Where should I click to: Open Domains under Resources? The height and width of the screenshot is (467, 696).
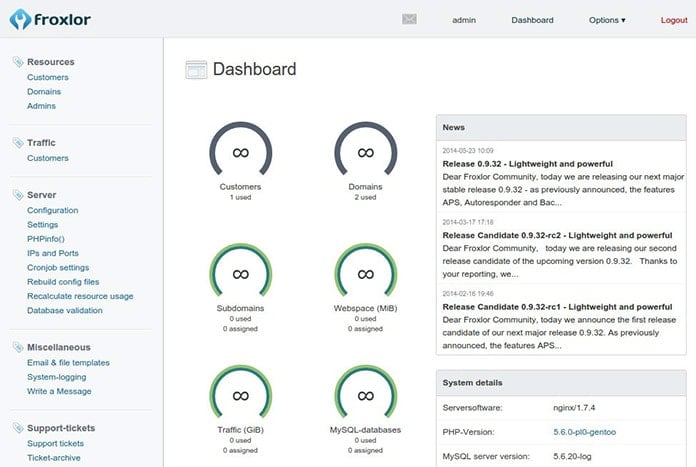pyautogui.click(x=44, y=91)
